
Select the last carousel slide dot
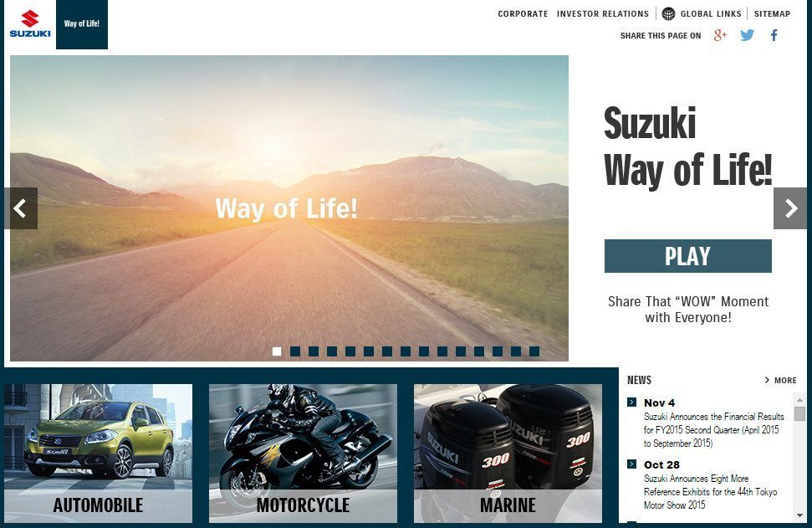[534, 351]
